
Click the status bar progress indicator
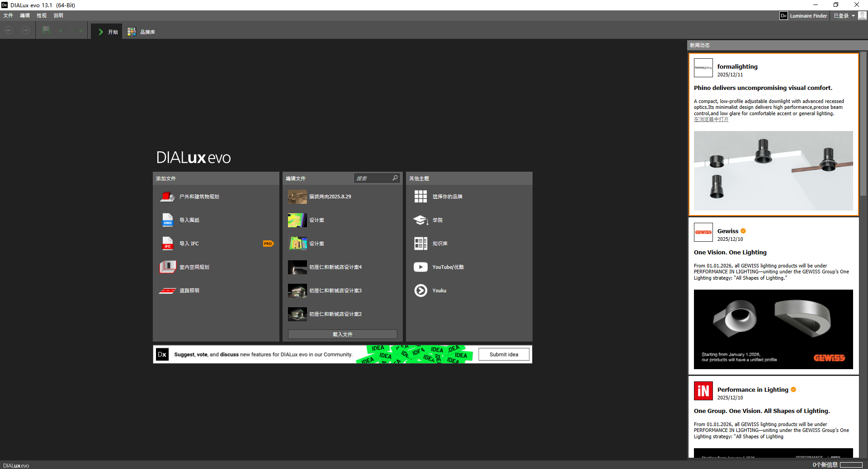click(x=851, y=464)
